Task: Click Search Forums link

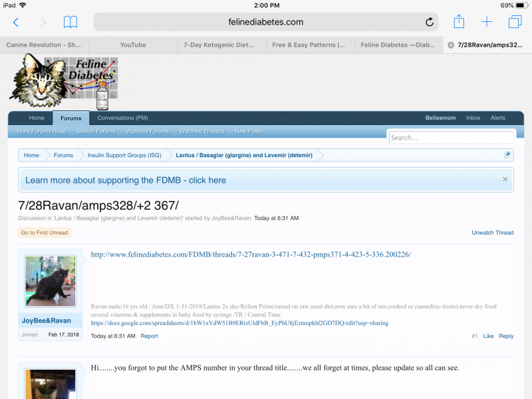Action: 96,131
